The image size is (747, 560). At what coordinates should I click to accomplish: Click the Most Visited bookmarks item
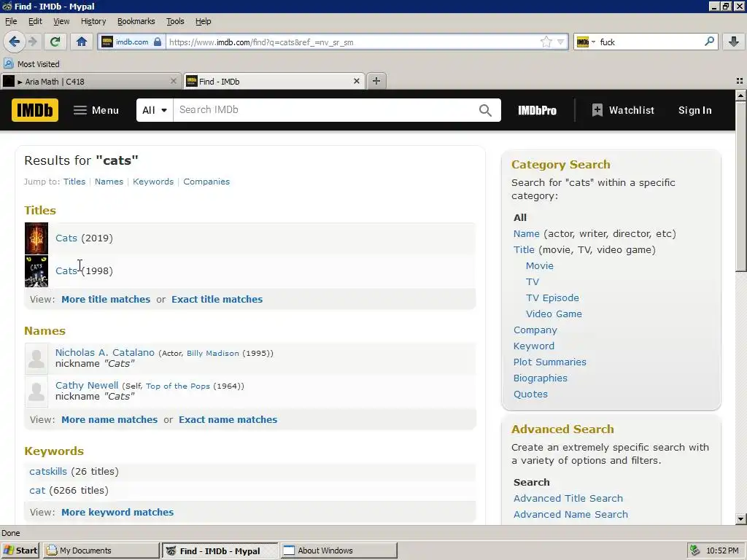(x=31, y=64)
